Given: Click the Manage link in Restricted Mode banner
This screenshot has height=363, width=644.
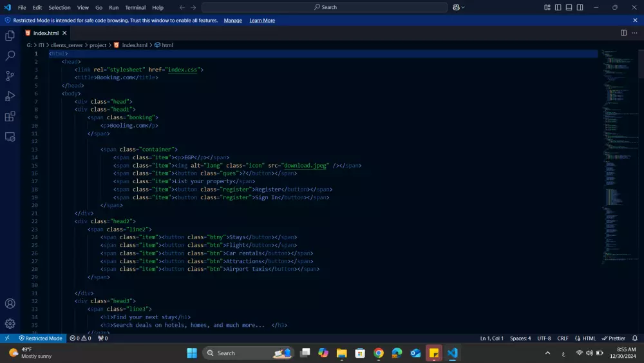Looking at the screenshot, I should (x=232, y=21).
